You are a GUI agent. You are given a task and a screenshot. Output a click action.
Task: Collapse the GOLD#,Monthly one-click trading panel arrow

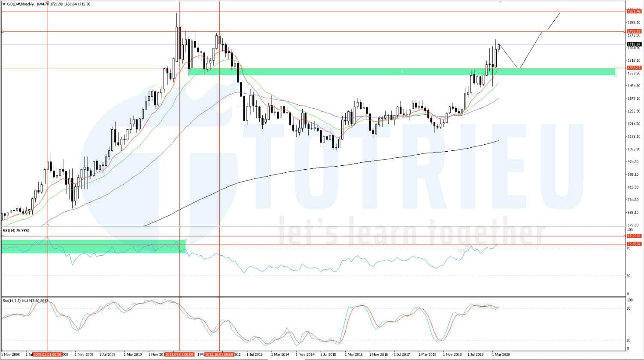tap(4, 4)
